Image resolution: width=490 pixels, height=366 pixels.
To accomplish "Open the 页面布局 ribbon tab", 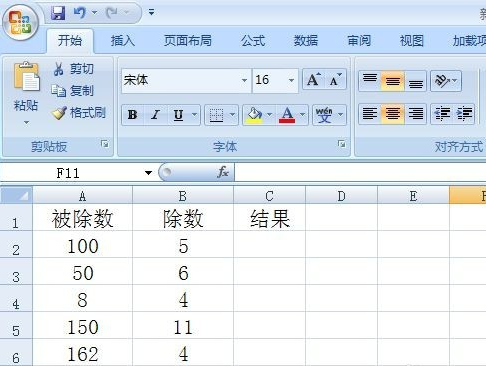I will tap(188, 41).
